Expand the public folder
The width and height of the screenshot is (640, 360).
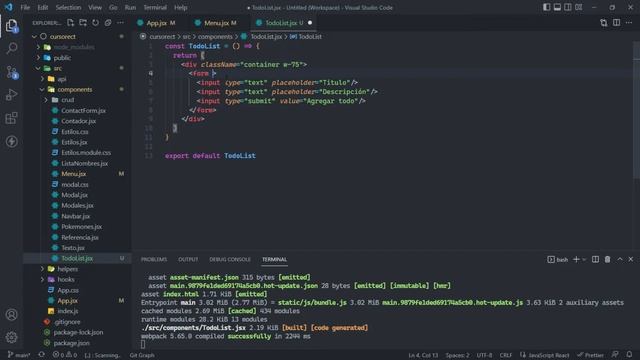pyautogui.click(x=38, y=58)
